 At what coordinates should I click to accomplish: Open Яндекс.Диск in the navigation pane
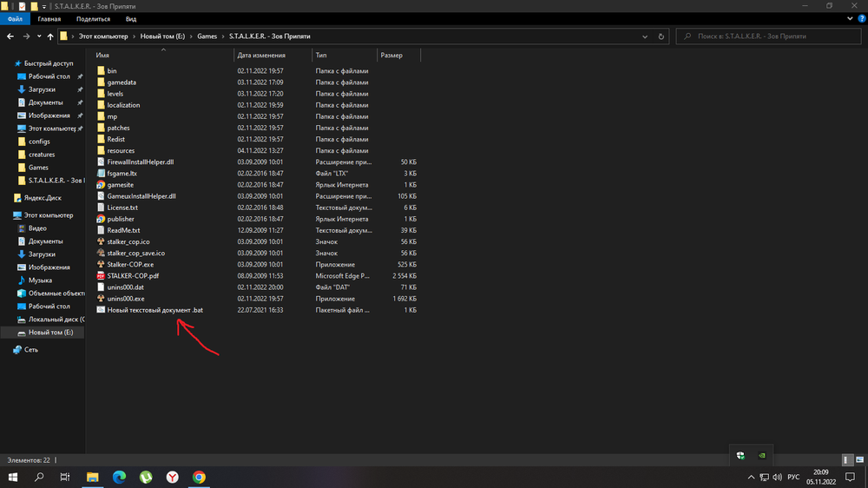click(x=42, y=198)
